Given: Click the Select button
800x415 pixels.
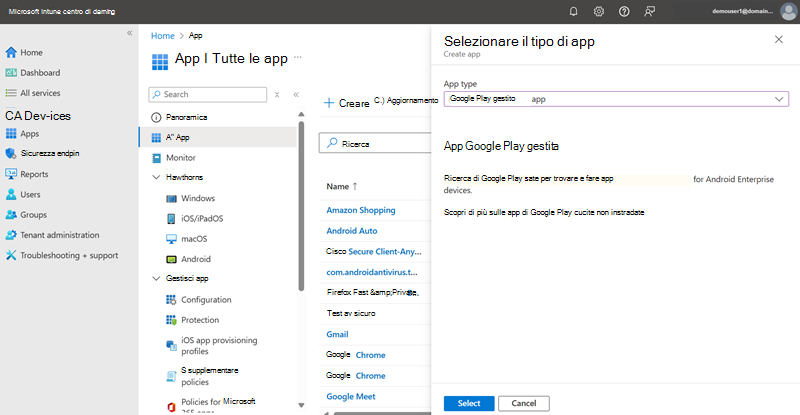Looking at the screenshot, I should click(x=469, y=403).
